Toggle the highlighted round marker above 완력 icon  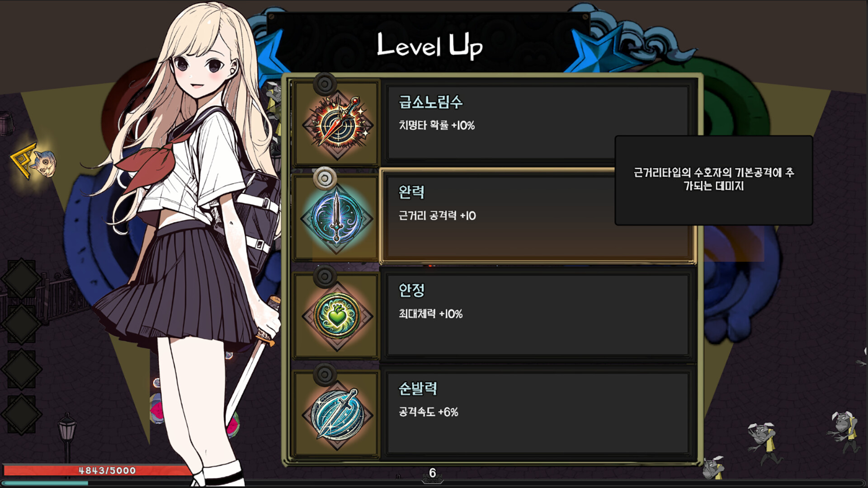pyautogui.click(x=325, y=178)
